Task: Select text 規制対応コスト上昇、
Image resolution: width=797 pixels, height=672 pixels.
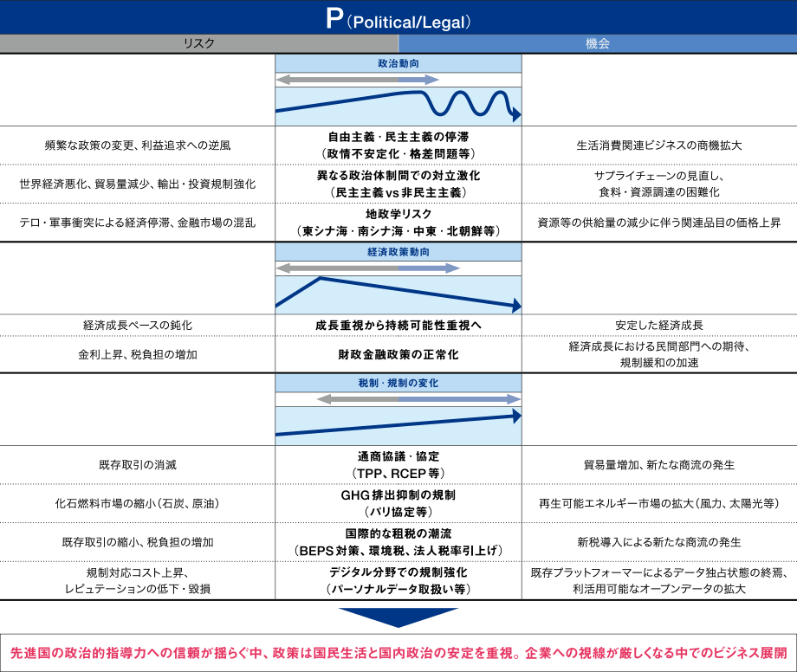Action: coord(138,573)
